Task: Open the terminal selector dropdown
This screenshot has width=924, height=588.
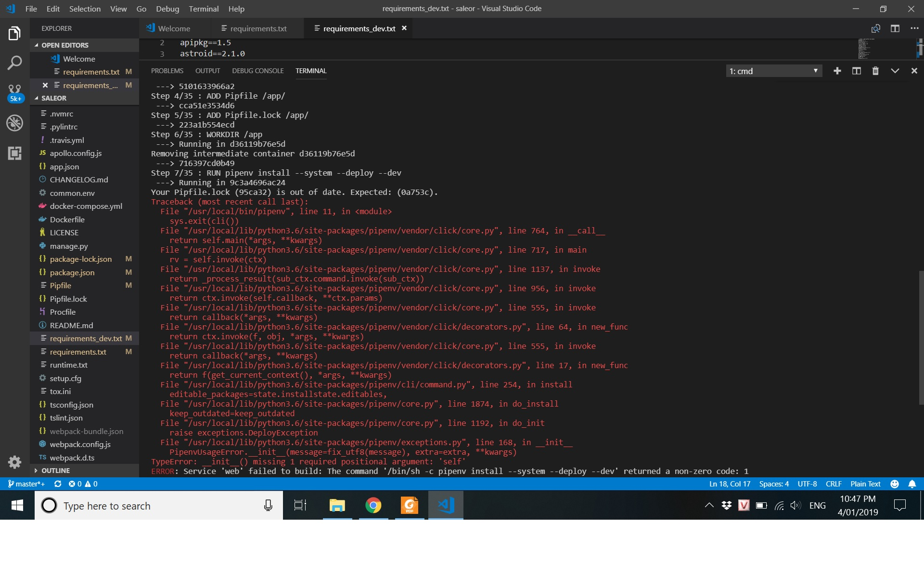Action: [773, 71]
